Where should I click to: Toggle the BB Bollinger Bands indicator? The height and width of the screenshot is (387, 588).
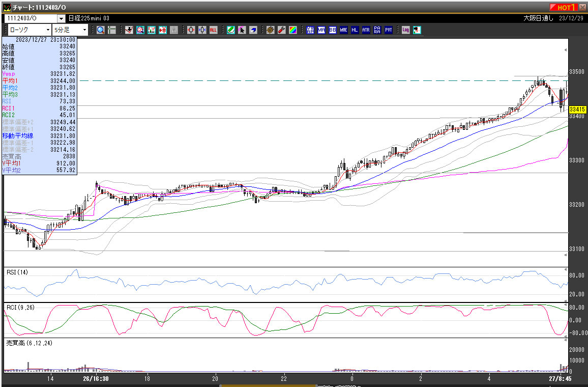coord(333,30)
